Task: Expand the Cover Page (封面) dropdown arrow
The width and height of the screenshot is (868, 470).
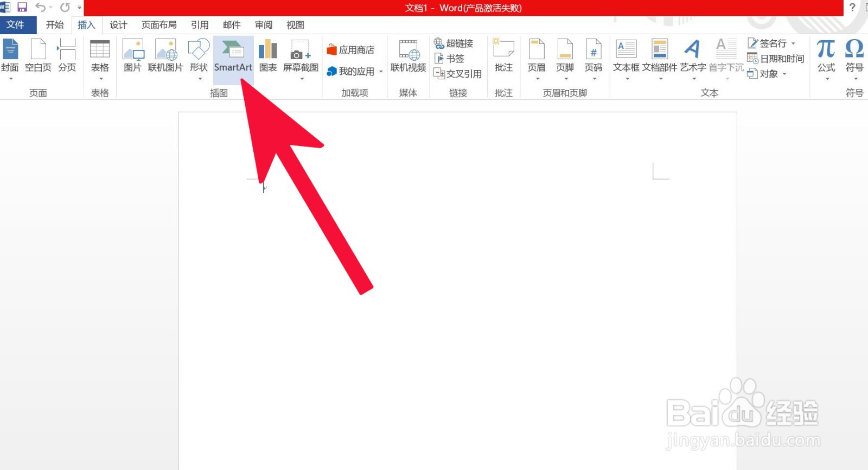Action: [x=10, y=79]
